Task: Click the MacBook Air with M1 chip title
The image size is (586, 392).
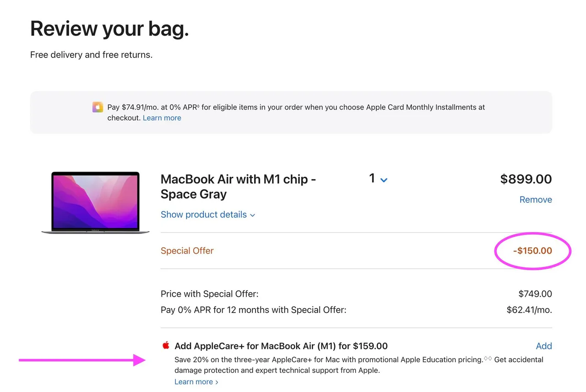Action: (x=238, y=186)
